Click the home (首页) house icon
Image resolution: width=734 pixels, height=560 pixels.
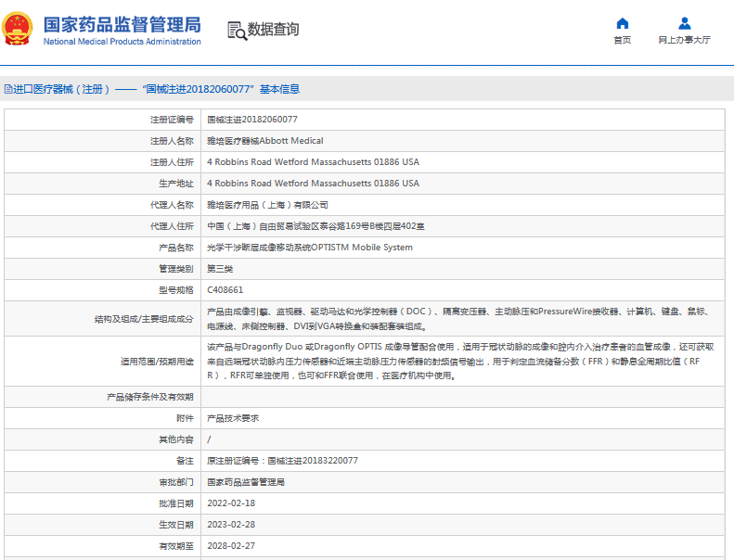(622, 23)
